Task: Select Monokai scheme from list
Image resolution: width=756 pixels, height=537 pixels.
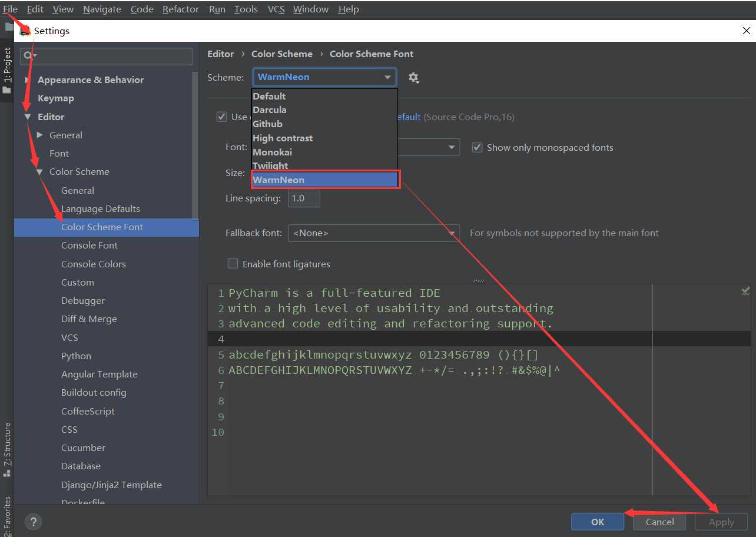Action: tap(324, 153)
